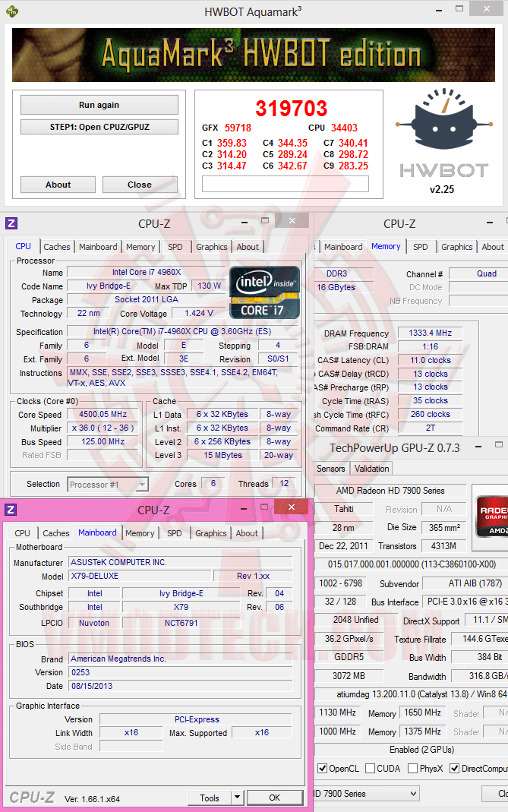Viewport: 508px width, 812px height.
Task: Click the Socket 2011 LGA package field
Action: [147, 299]
